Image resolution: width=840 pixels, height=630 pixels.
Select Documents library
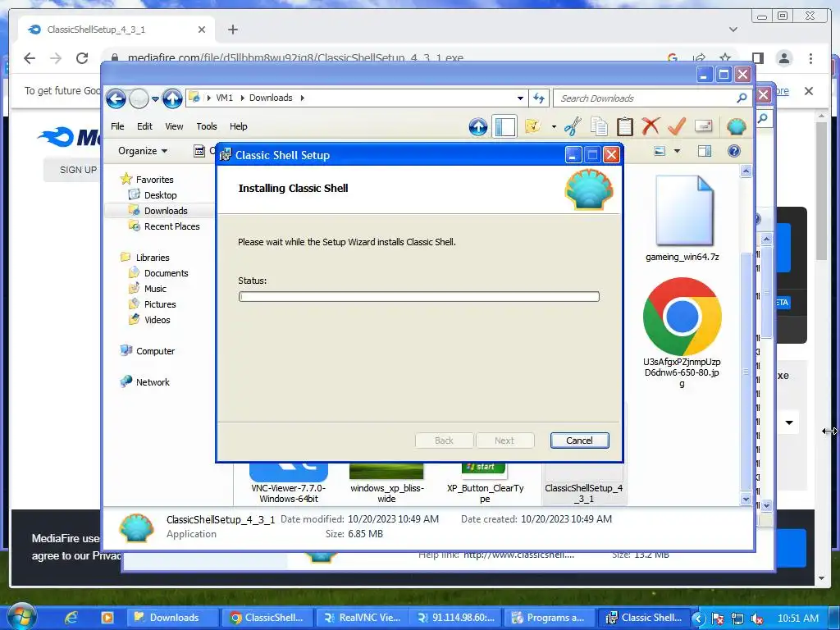[x=166, y=273]
